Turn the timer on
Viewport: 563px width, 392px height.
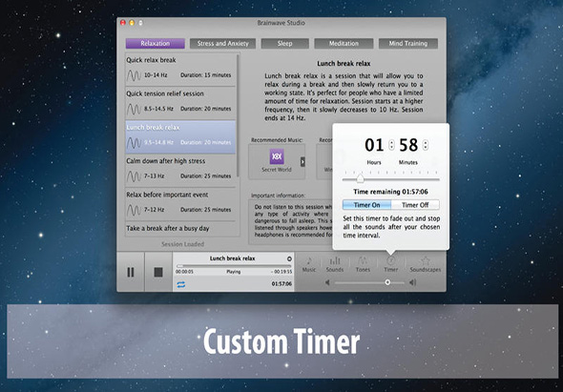tap(366, 205)
